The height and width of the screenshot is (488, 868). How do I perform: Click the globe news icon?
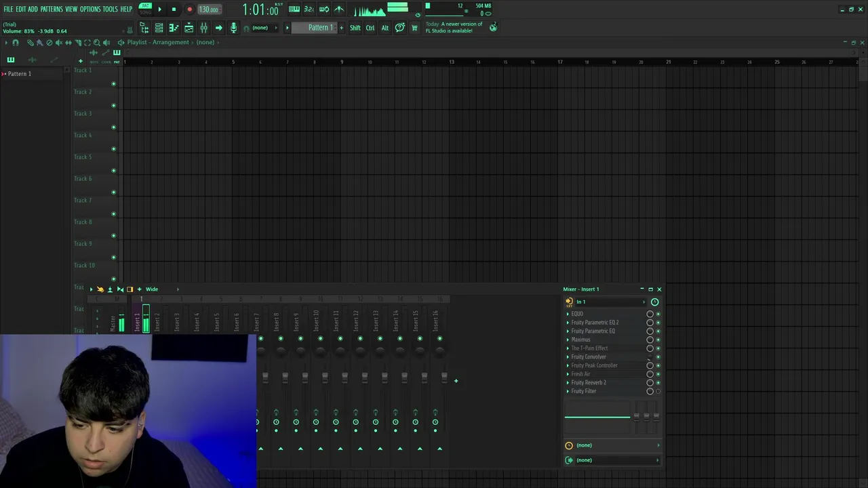[x=493, y=27]
